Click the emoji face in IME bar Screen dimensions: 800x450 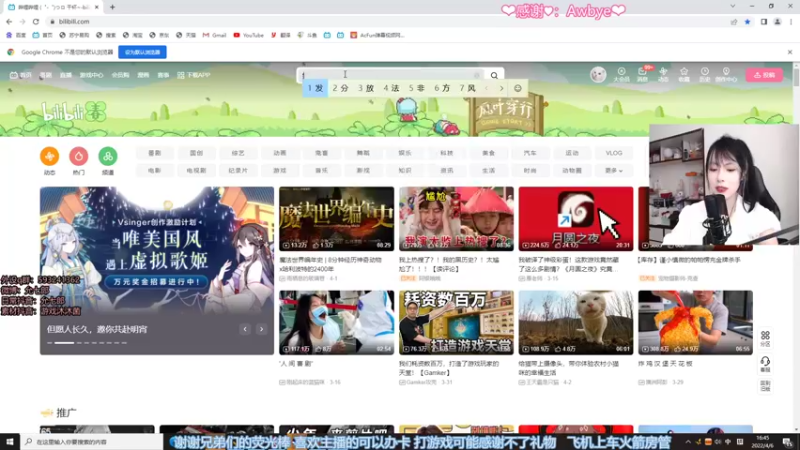517,88
